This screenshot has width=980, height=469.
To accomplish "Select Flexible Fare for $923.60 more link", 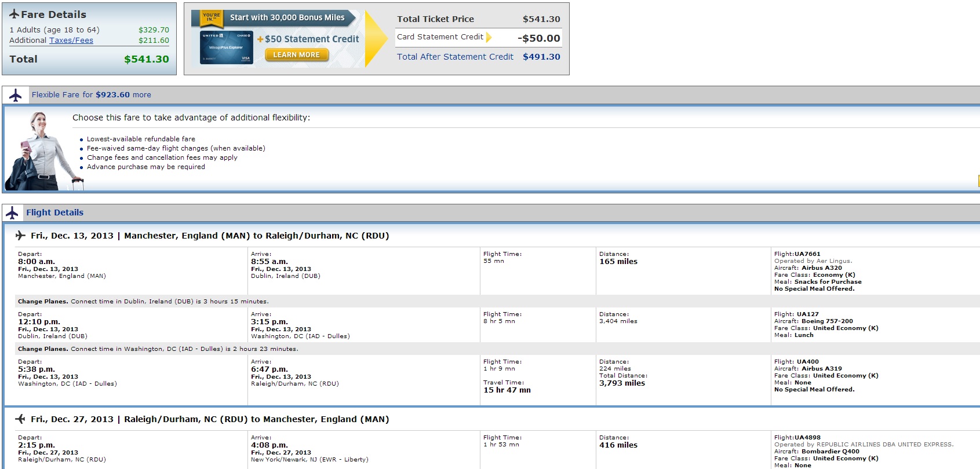I will pos(92,94).
